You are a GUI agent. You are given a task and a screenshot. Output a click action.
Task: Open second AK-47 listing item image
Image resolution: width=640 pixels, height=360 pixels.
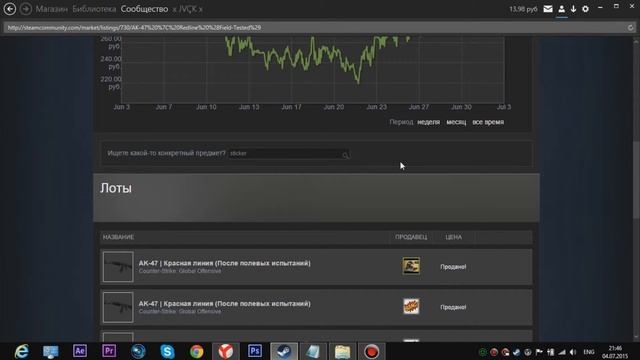118,307
